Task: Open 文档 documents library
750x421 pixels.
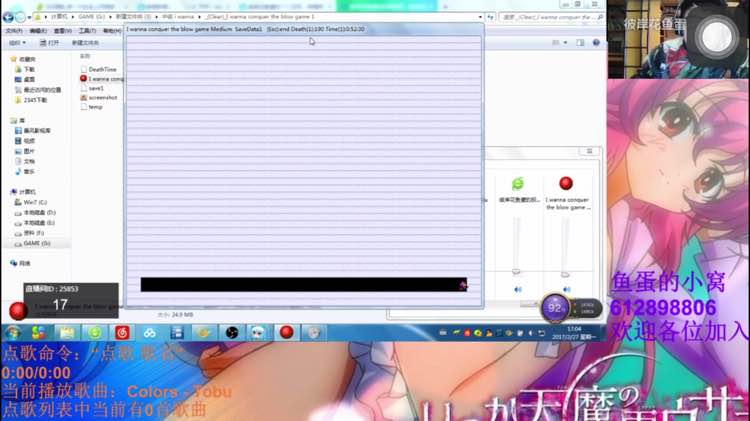Action: pos(24,161)
